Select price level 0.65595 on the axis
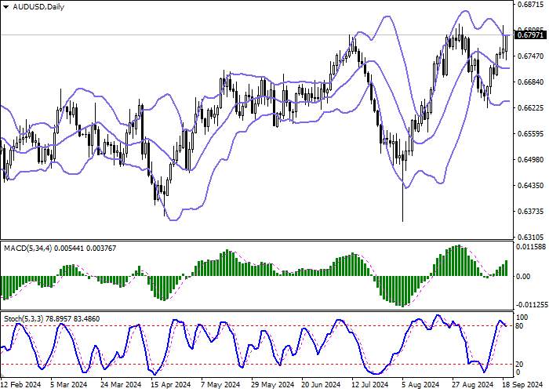549x392 pixels. 530,134
